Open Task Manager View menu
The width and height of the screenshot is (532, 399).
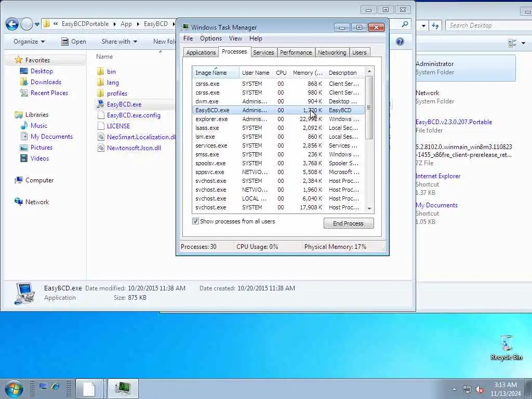click(x=235, y=38)
